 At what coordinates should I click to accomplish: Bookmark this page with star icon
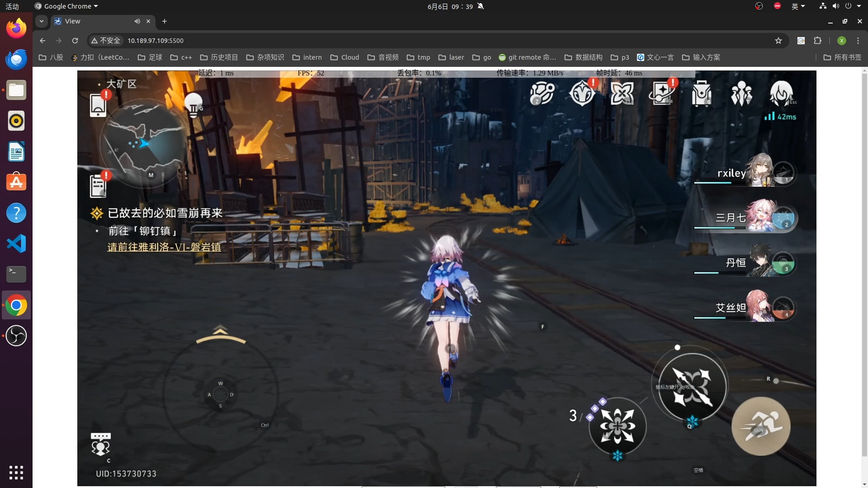tap(778, 41)
